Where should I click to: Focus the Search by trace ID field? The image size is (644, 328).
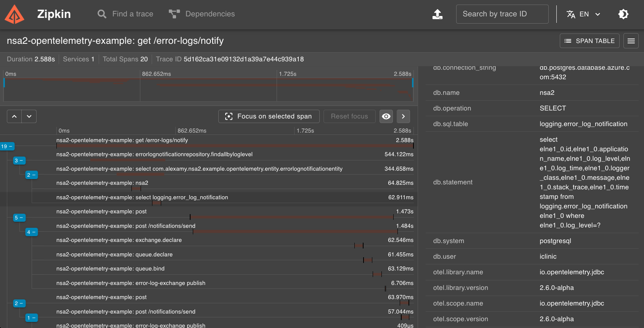[x=502, y=14]
